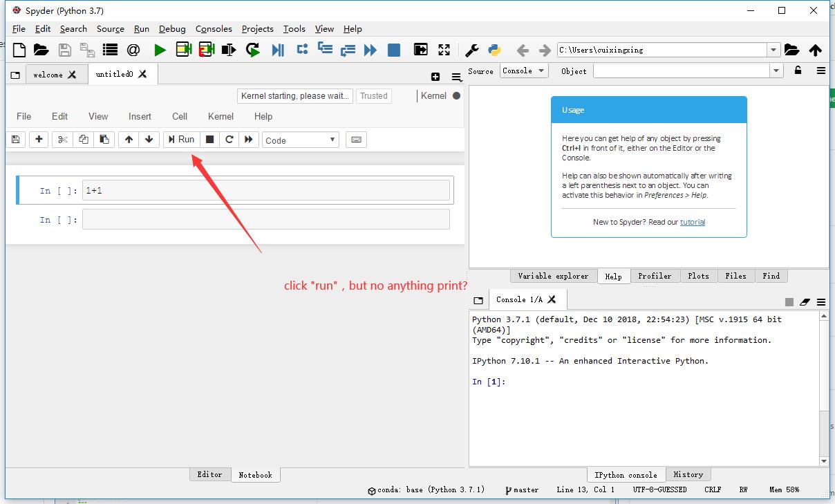
Task: Open the Console source dropdown in Help pane
Action: pyautogui.click(x=523, y=71)
